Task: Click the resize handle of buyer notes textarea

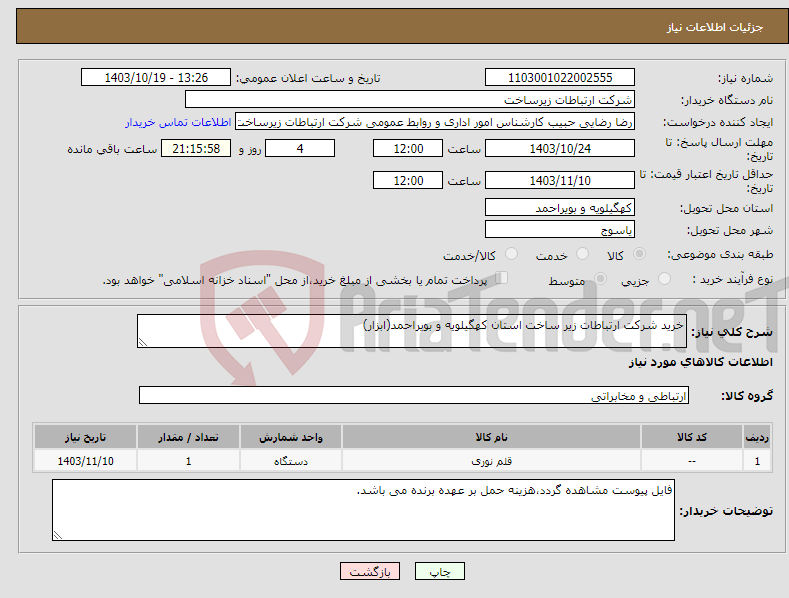Action: [58, 535]
